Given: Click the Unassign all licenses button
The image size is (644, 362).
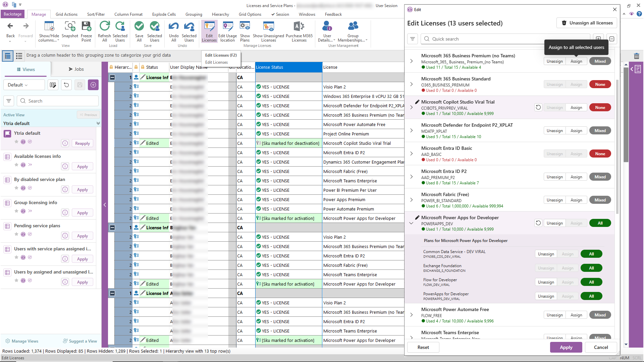Looking at the screenshot, I should (x=587, y=23).
